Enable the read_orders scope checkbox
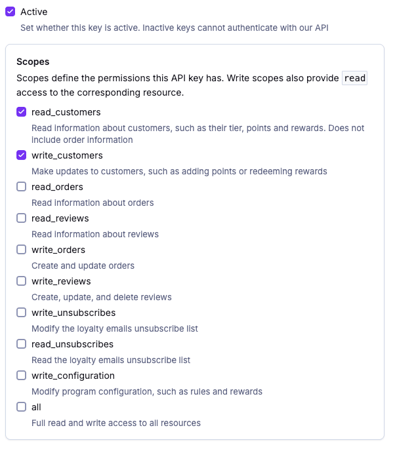395x449 pixels. coord(21,187)
